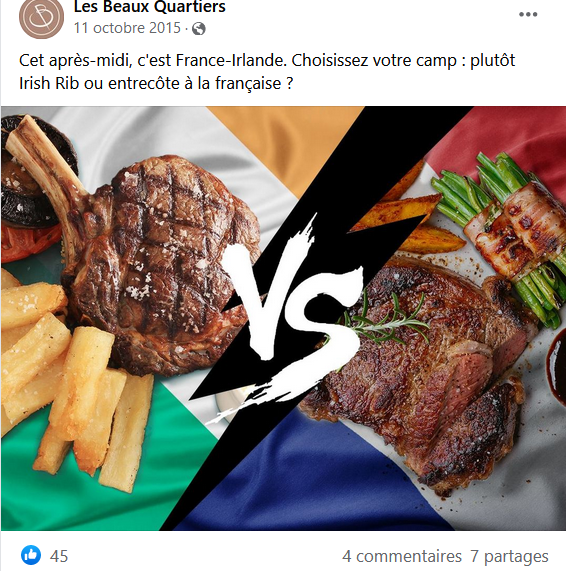
Task: Click the globe public visibility icon
Action: [x=199, y=28]
